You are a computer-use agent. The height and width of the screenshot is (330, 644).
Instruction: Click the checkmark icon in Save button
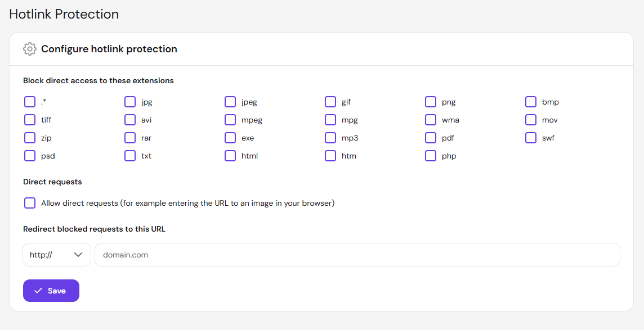coord(38,291)
